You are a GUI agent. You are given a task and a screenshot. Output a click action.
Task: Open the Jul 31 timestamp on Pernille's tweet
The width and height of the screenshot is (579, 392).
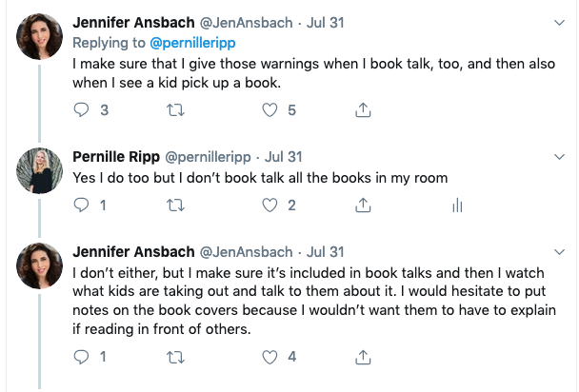click(x=283, y=155)
